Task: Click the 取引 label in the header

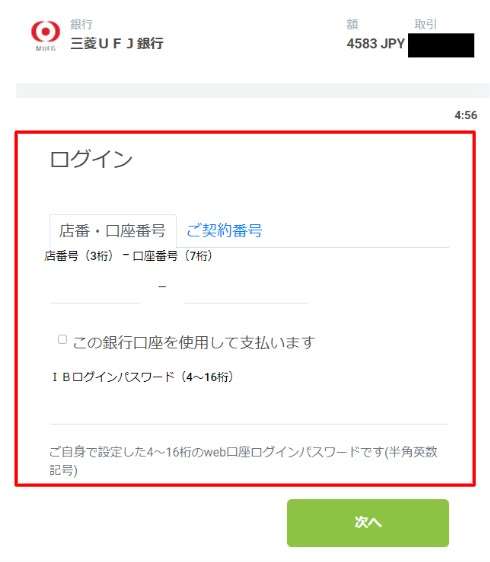Action: (x=425, y=24)
